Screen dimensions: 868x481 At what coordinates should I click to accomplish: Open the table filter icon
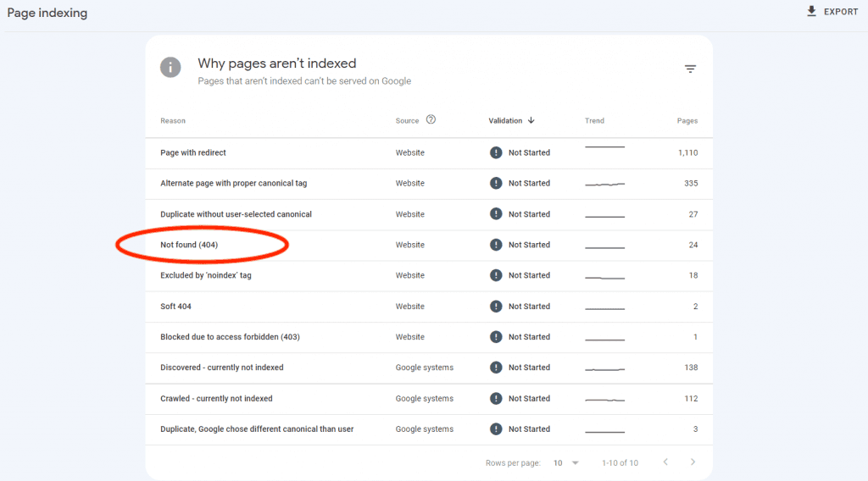coord(690,69)
